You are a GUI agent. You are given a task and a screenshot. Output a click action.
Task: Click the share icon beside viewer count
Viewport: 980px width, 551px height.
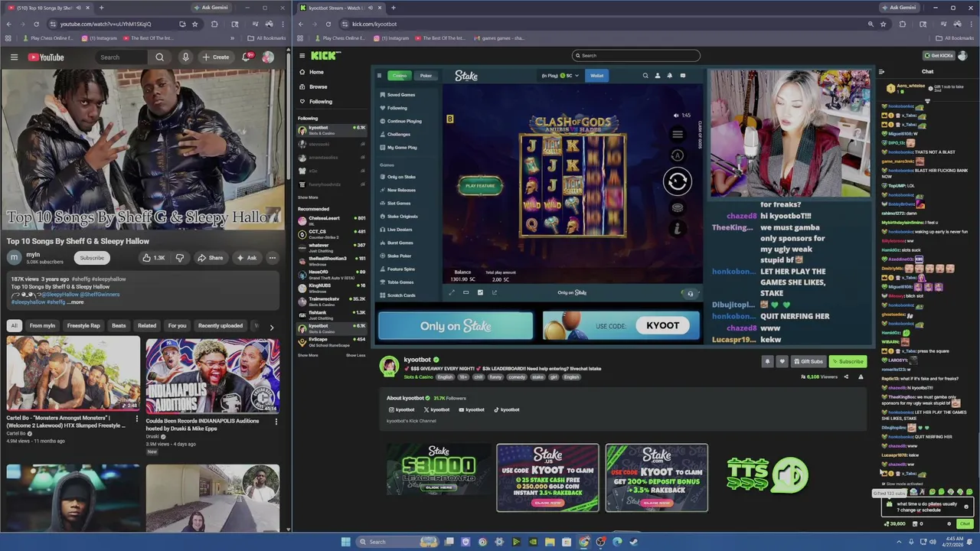(x=846, y=377)
